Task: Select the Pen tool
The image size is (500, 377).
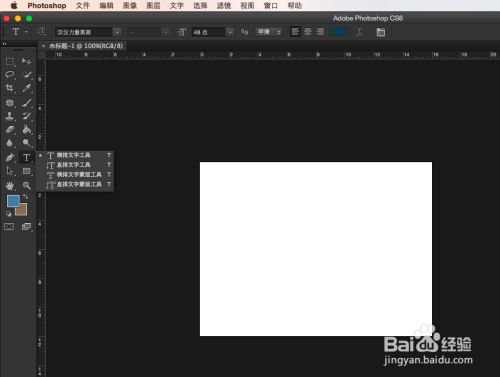Action: [10, 157]
